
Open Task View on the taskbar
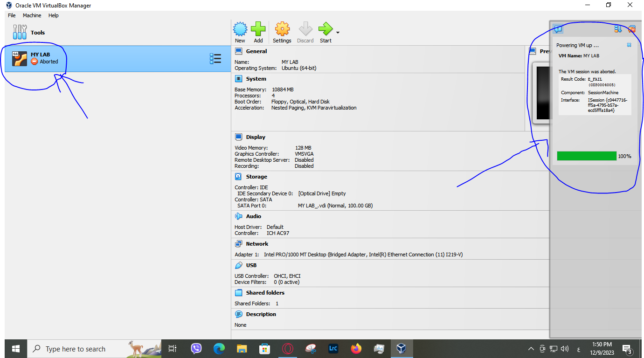[172, 349]
